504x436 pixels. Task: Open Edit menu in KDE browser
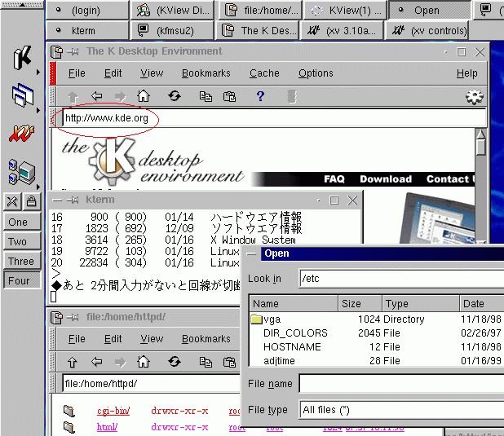[113, 73]
